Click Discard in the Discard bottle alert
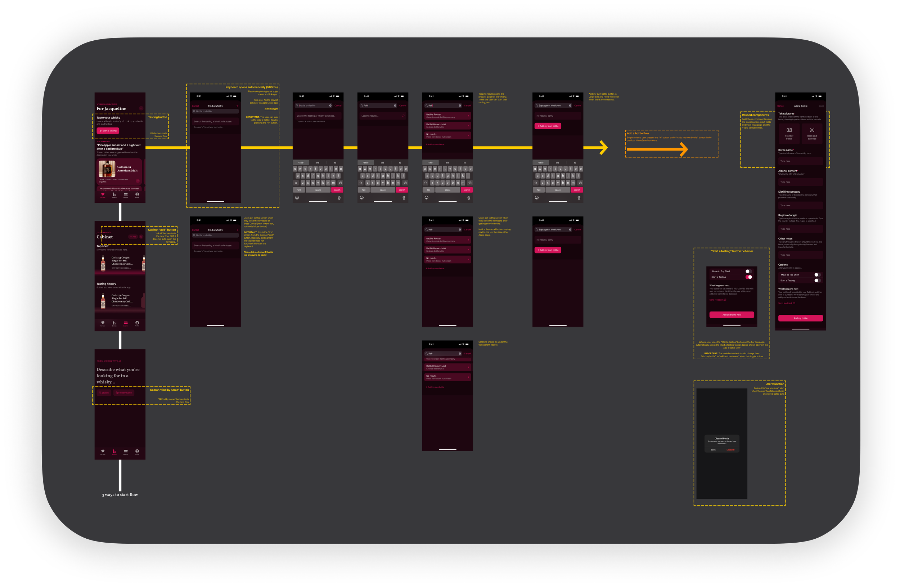Viewport: 900px width, 588px height. (730, 450)
